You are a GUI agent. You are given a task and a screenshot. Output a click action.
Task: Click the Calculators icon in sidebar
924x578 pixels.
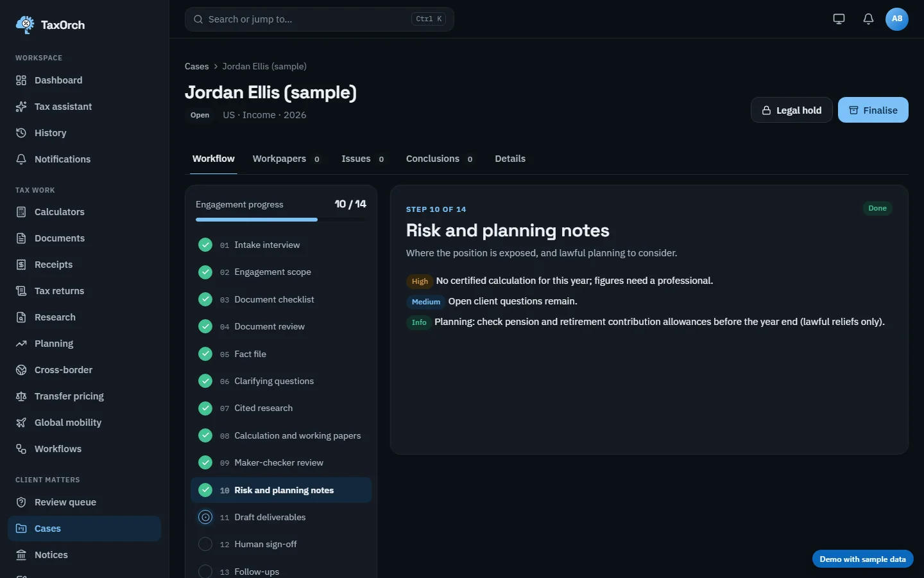[x=21, y=212]
